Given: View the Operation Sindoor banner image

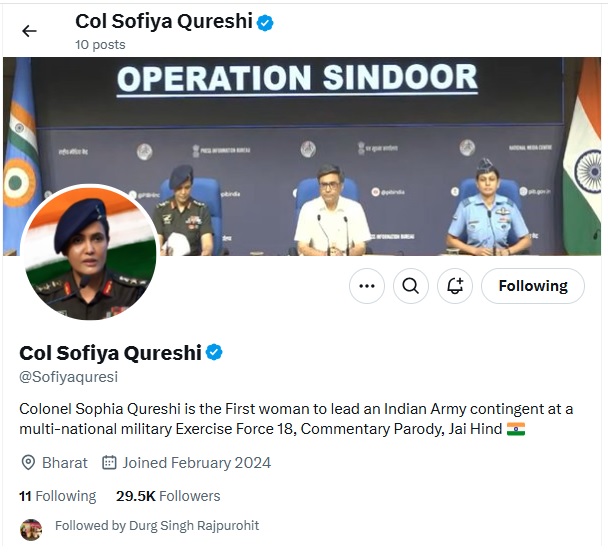Looking at the screenshot, I should pos(304,157).
